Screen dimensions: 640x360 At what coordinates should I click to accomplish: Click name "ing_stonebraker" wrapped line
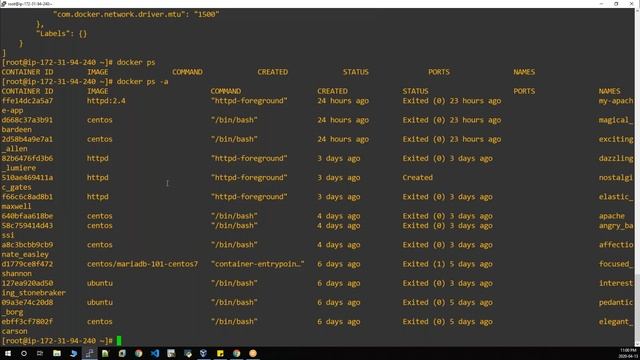click(33, 293)
